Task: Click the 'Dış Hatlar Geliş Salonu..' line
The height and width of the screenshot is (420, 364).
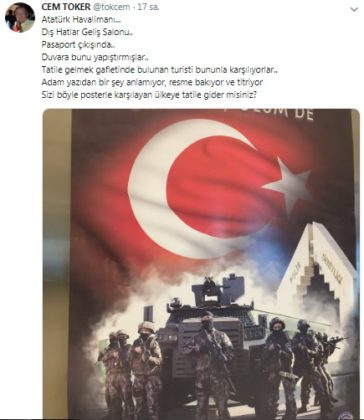Action: (87, 32)
